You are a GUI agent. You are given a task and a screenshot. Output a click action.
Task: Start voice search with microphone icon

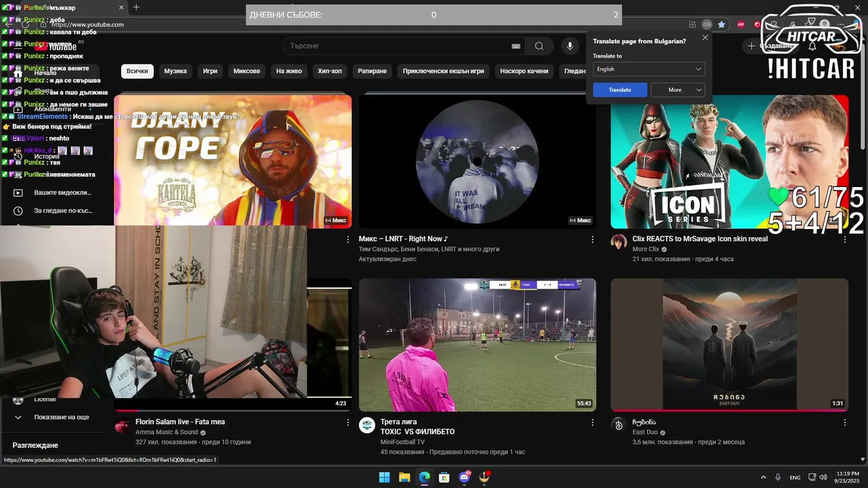point(570,46)
